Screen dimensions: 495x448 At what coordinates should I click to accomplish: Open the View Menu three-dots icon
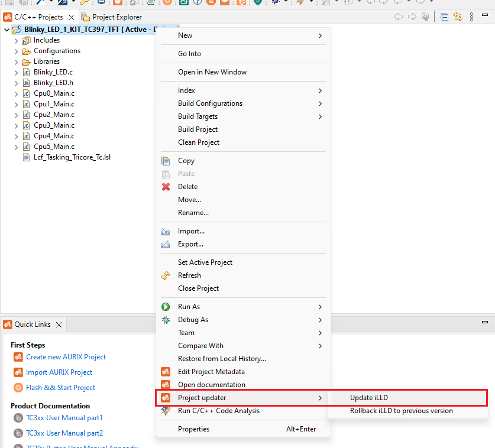(471, 17)
